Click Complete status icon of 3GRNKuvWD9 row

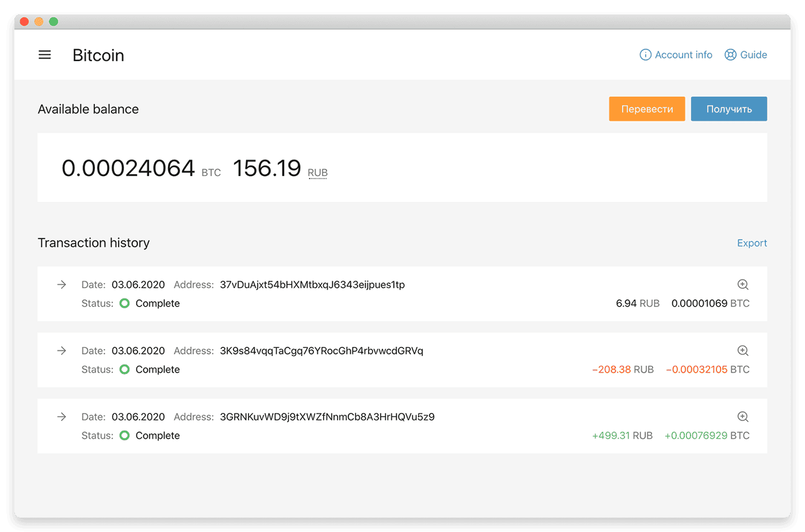(x=124, y=435)
